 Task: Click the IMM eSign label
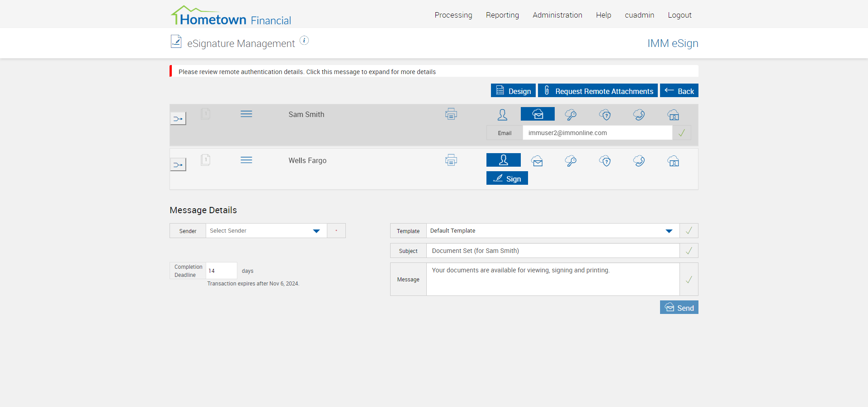(x=673, y=43)
